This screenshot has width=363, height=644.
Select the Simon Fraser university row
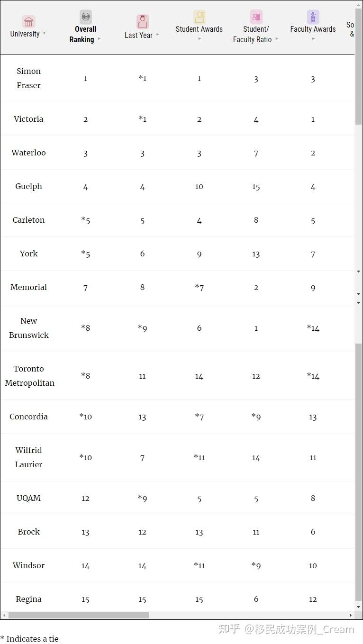tap(28, 78)
